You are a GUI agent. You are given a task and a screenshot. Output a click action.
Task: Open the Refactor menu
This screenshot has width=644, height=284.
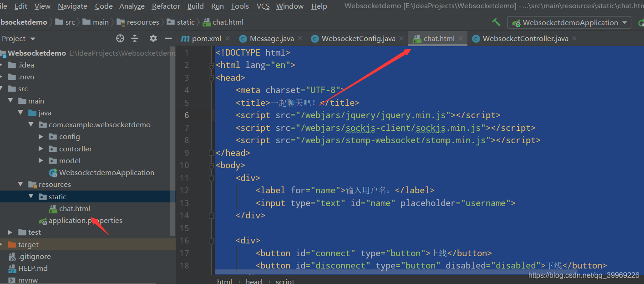point(166,6)
